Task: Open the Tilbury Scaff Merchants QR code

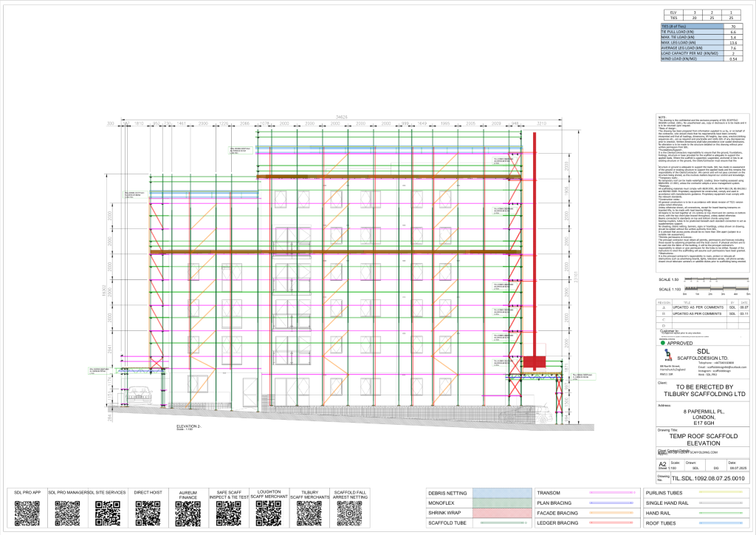Action: (309, 513)
